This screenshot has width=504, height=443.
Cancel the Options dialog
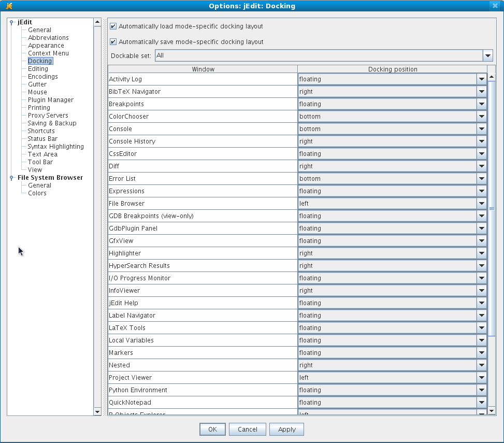[x=248, y=430]
